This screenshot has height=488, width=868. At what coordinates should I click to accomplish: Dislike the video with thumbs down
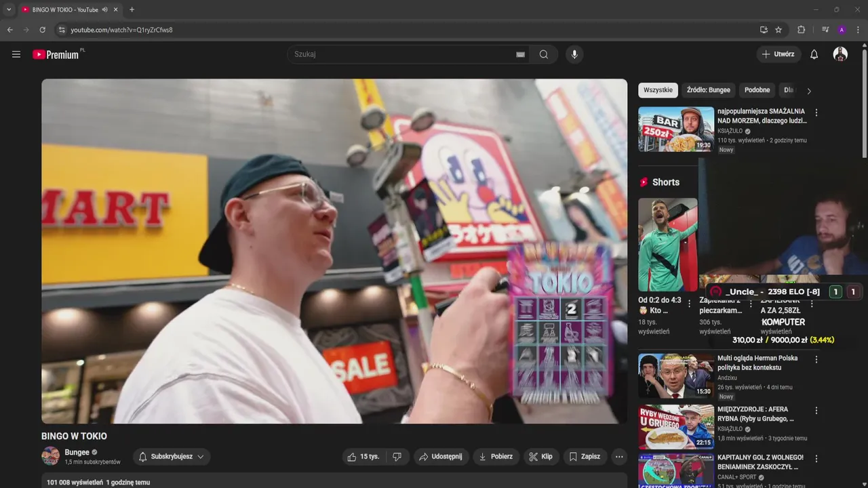pyautogui.click(x=397, y=457)
